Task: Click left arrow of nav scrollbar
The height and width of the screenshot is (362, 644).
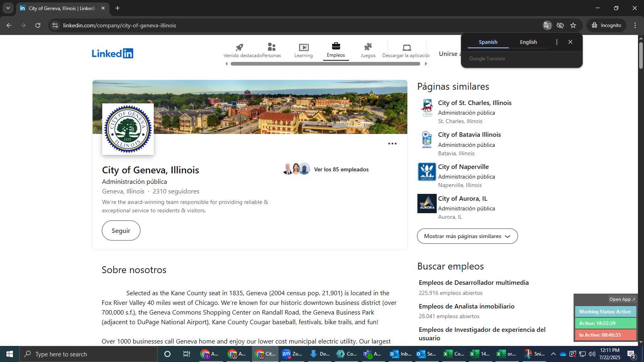Action: [x=226, y=64]
